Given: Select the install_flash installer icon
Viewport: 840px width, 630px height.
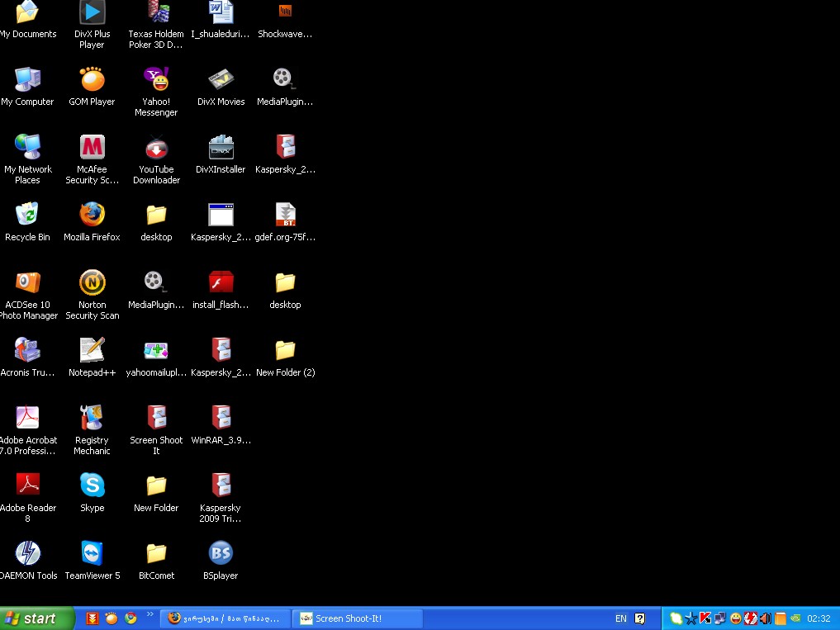Looking at the screenshot, I should pyautogui.click(x=221, y=290).
